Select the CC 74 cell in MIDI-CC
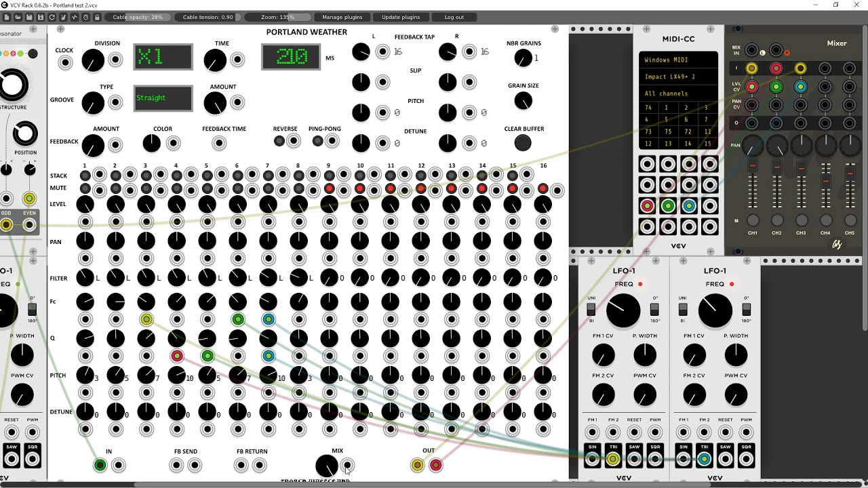 pos(648,108)
